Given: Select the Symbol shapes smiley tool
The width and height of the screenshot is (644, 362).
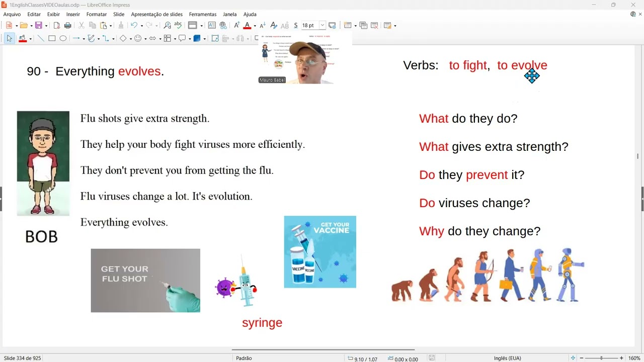Looking at the screenshot, I should tap(137, 38).
